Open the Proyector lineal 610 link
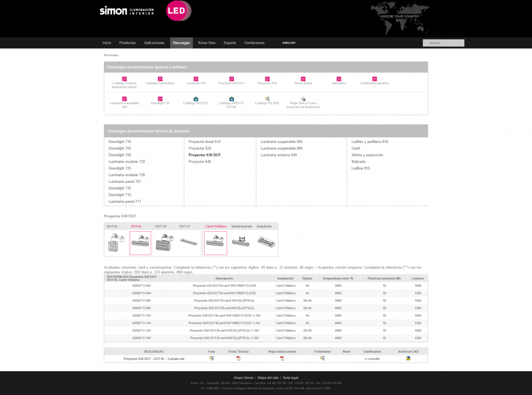The image size is (532, 395). point(205,141)
